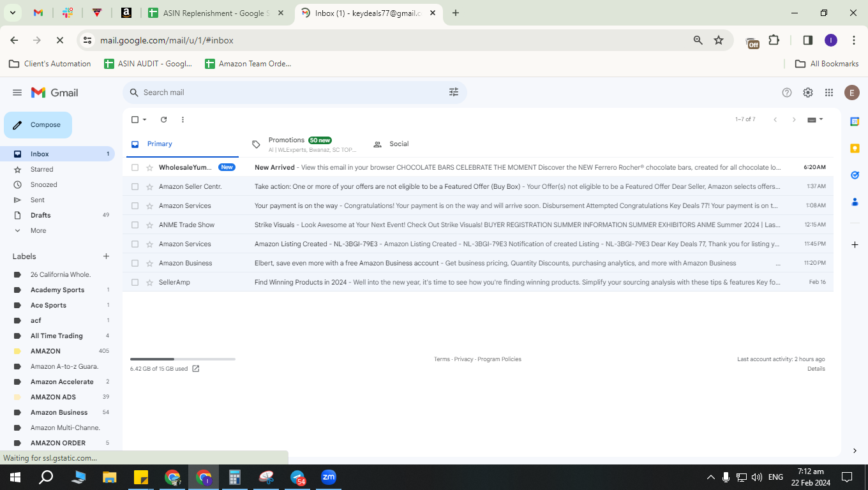This screenshot has width=868, height=490.
Task: Open Chrome side panel icon
Action: (x=807, y=40)
